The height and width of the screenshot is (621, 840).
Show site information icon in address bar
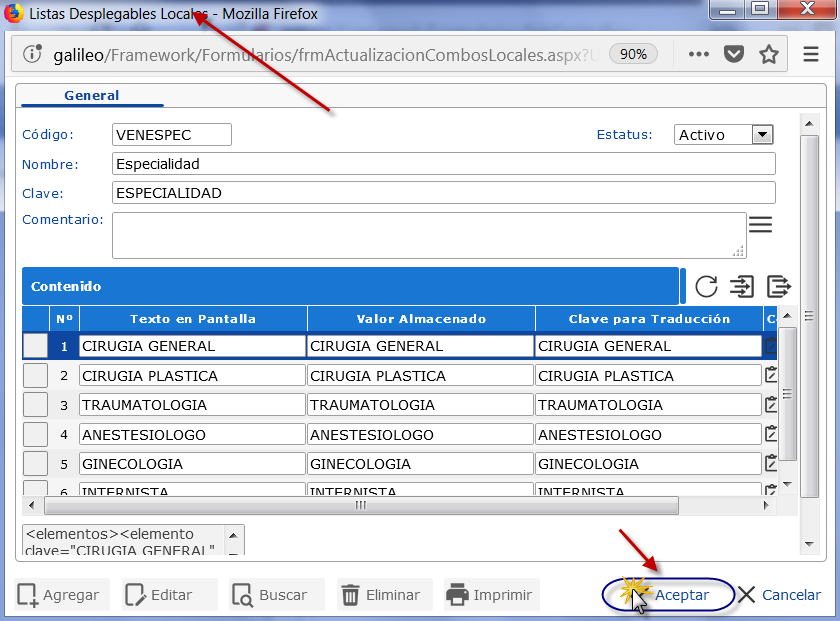point(32,54)
